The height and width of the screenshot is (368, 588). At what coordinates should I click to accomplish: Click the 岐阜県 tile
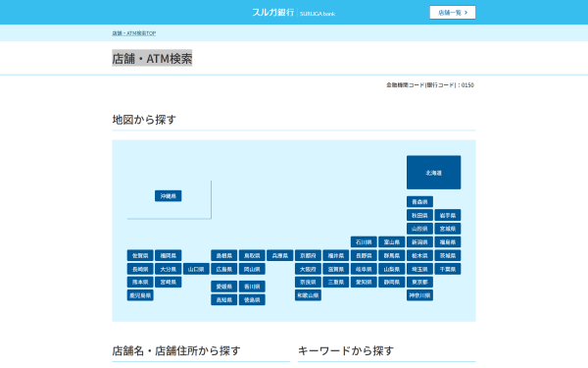(x=364, y=269)
